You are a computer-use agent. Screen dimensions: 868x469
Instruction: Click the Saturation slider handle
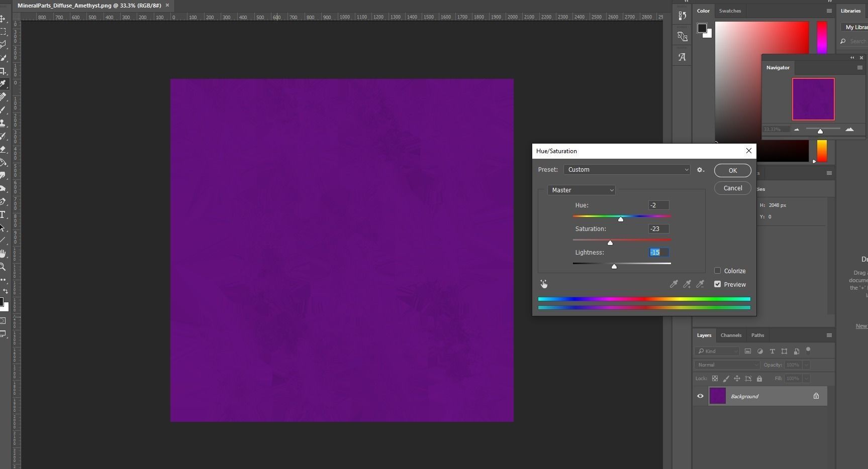(610, 243)
